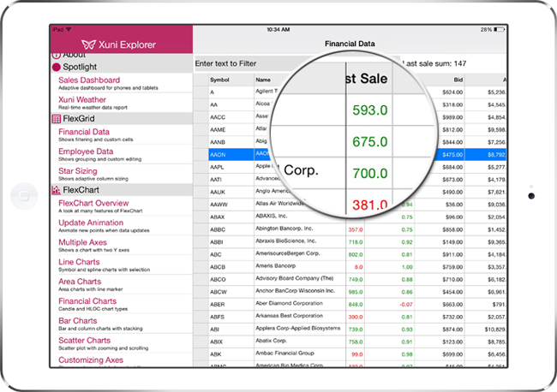Click the ABIX symbol cell
557x392 pixels.
point(231,342)
